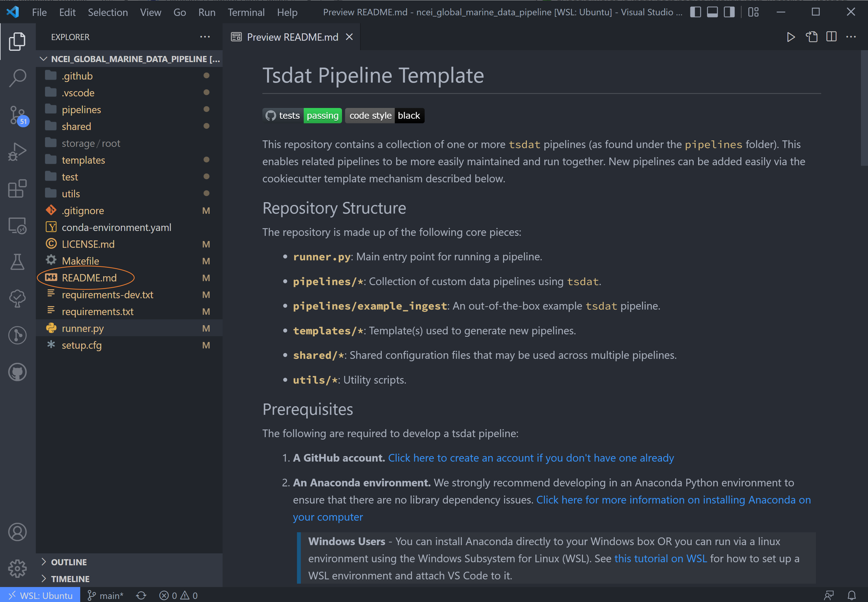This screenshot has width=868, height=602.
Task: Follow the create a GitHub account link
Action: (x=531, y=458)
